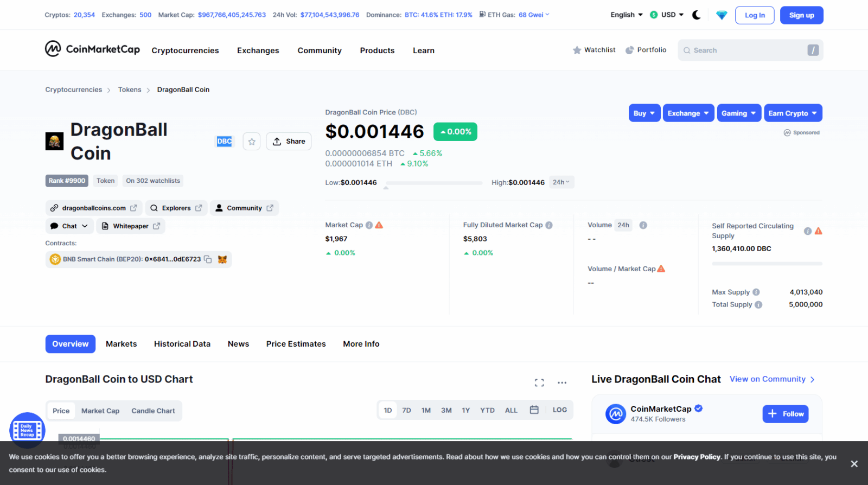Open chart calendar date picker icon
Image resolution: width=868 pixels, height=485 pixels.
pyautogui.click(x=534, y=410)
